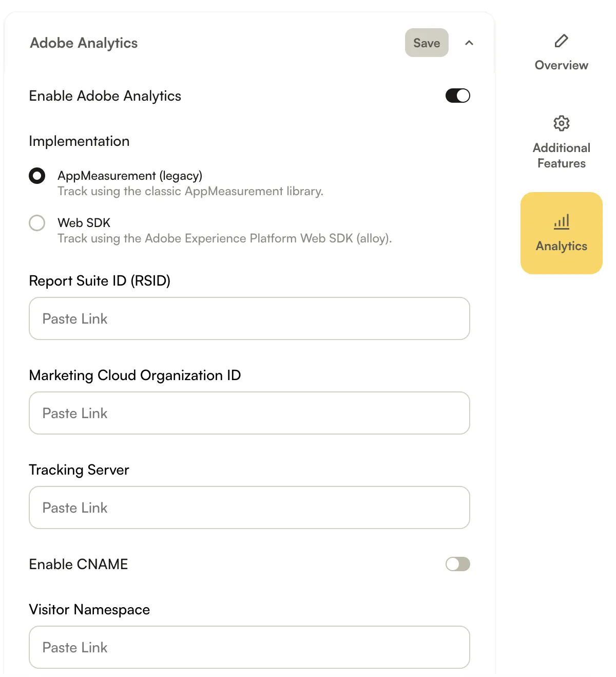Switch to the Analytics tab label
Image resolution: width=616 pixels, height=677 pixels.
pyautogui.click(x=561, y=246)
